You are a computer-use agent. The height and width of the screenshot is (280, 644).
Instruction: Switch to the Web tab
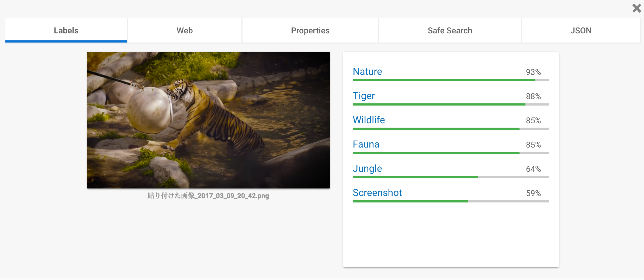point(185,30)
